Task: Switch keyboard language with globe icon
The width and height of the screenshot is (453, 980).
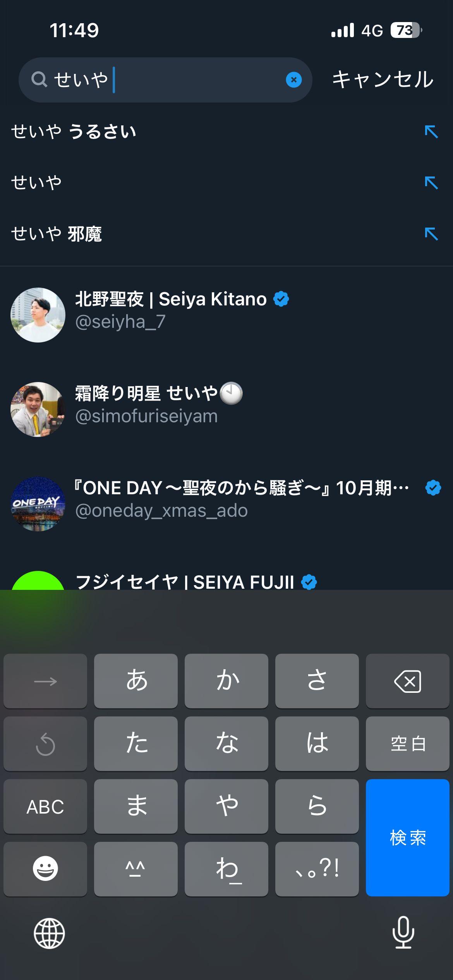Action: click(49, 933)
